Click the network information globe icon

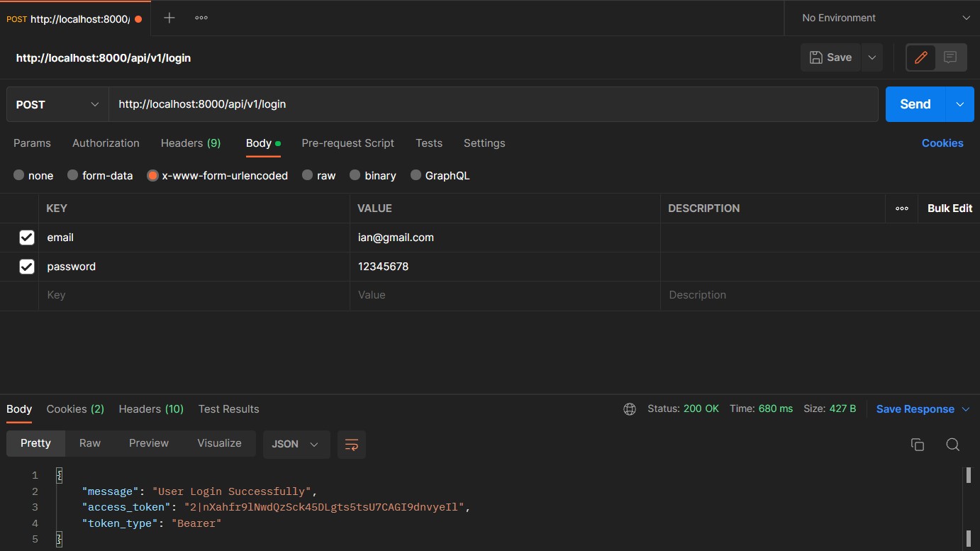coord(630,408)
